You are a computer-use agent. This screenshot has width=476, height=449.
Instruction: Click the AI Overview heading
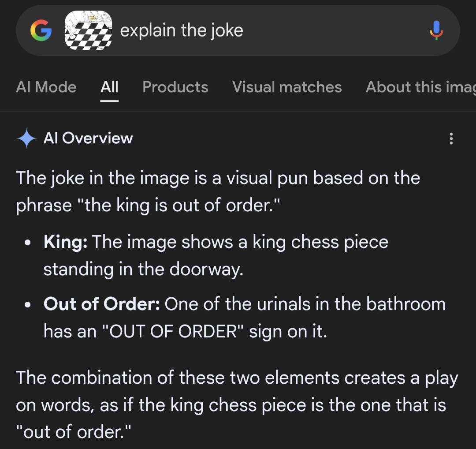88,138
